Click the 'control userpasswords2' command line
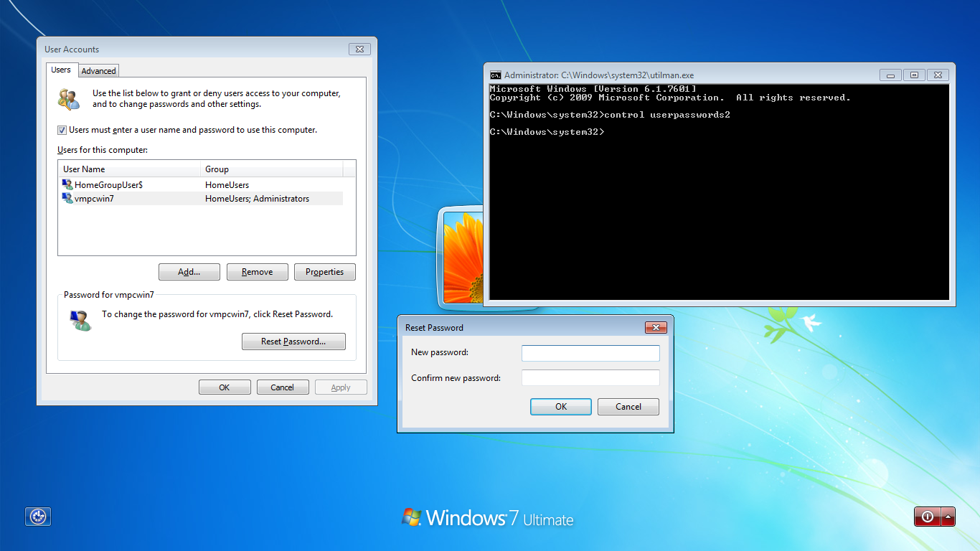The width and height of the screenshot is (980, 551). click(610, 115)
